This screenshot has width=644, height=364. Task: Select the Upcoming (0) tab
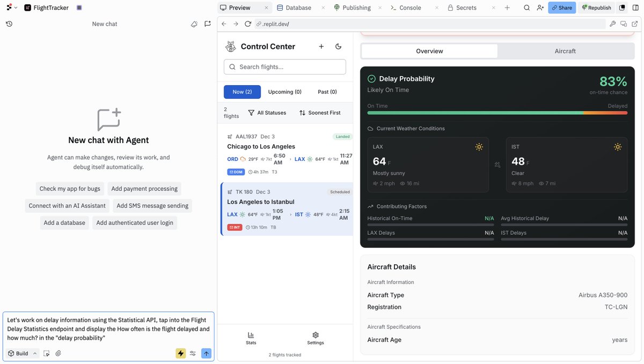(x=285, y=92)
